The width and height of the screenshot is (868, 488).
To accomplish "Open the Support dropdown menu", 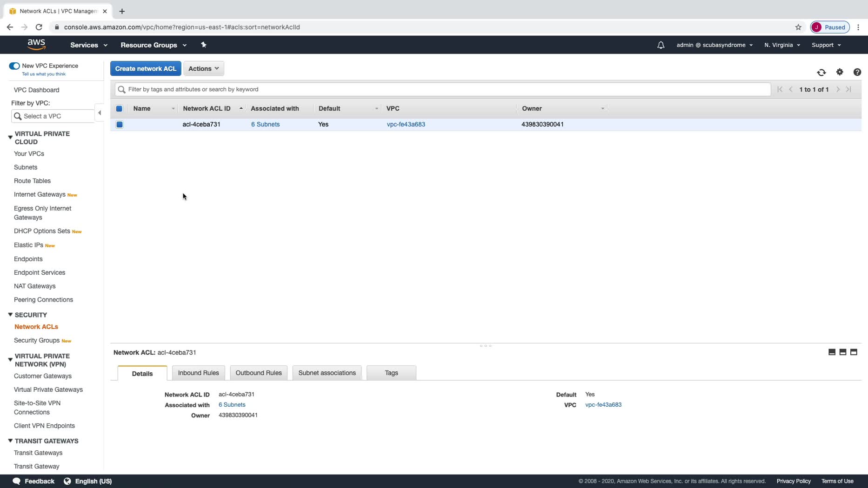I will click(826, 45).
